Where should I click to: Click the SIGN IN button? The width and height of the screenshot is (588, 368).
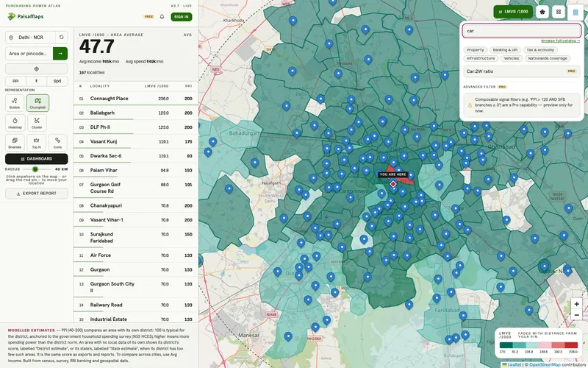click(x=182, y=17)
